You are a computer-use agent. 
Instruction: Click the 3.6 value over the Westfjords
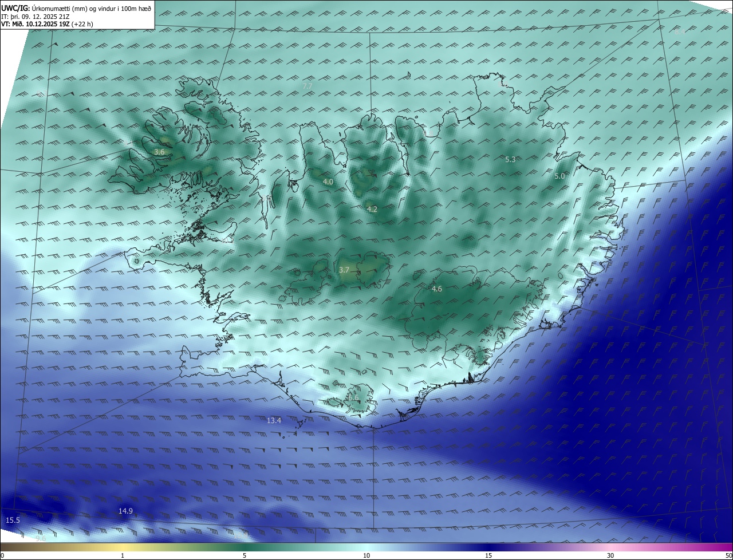tap(160, 152)
